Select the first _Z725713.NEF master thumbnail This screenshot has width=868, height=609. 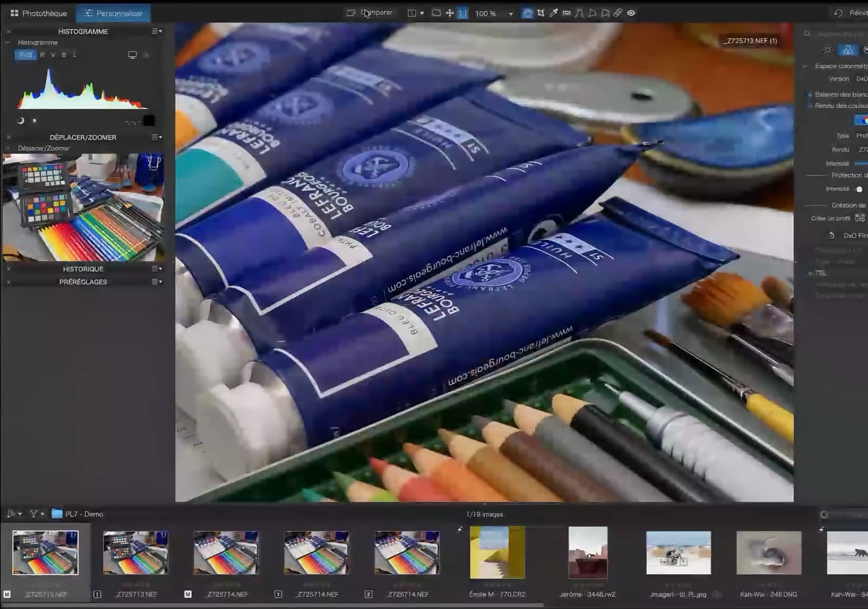click(x=45, y=553)
